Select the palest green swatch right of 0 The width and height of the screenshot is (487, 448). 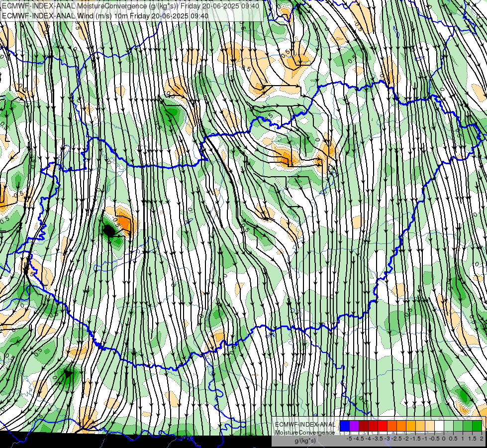(449, 426)
